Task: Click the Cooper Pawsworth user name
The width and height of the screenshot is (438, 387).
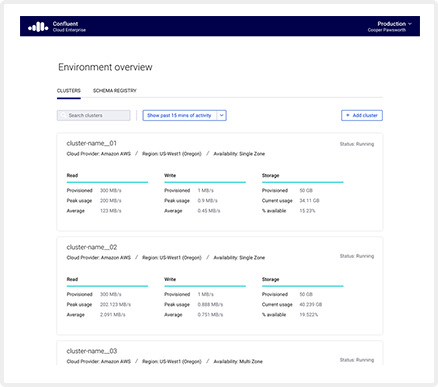Action: (x=387, y=30)
